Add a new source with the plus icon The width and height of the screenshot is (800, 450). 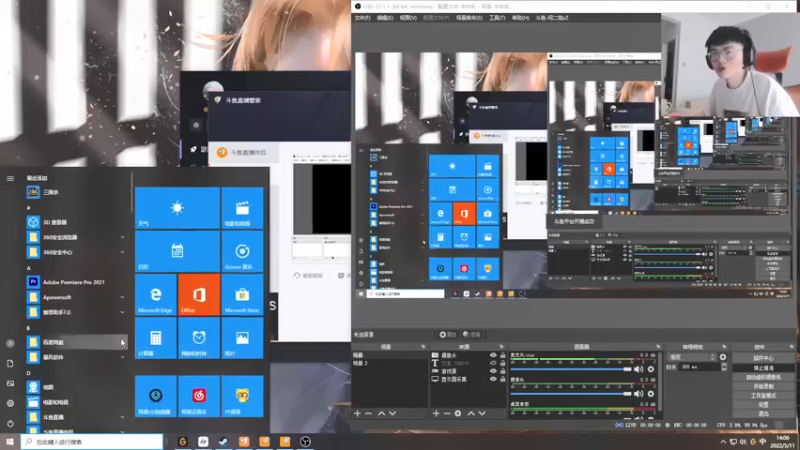436,413
